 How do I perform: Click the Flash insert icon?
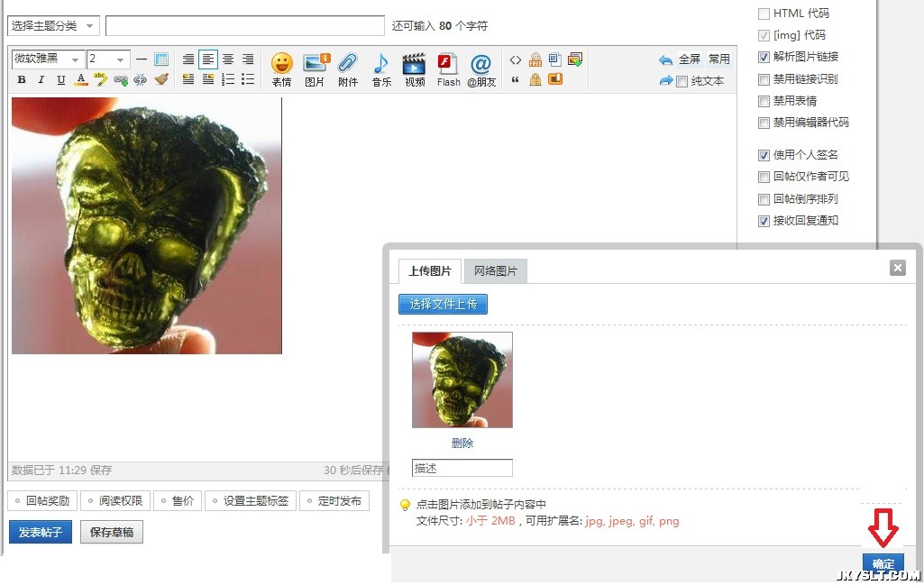(x=448, y=65)
